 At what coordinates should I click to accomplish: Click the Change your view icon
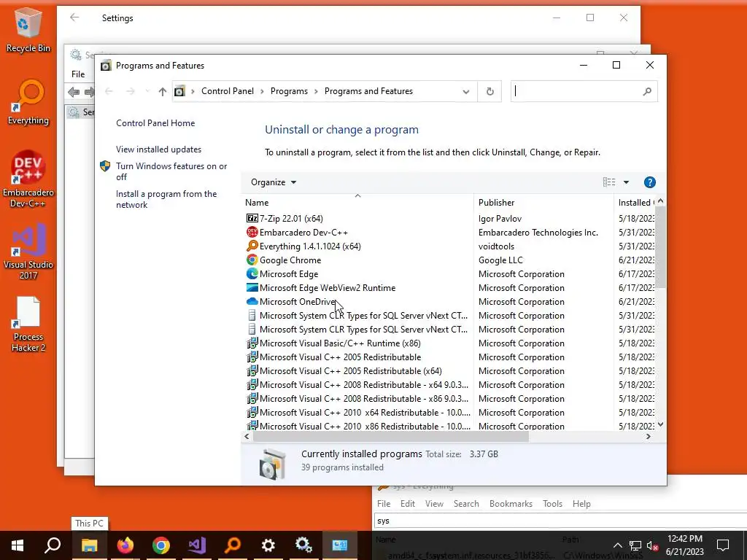pyautogui.click(x=609, y=182)
